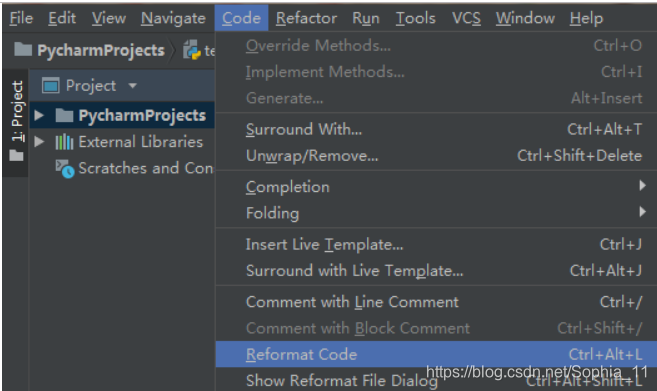Click Reformat Code menu item
The width and height of the screenshot is (657, 391).
click(x=436, y=355)
